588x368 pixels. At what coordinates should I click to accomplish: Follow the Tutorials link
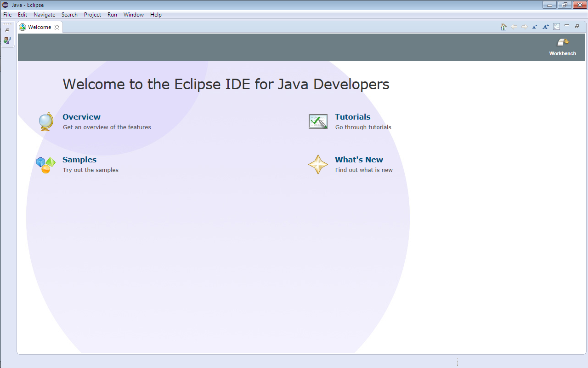point(352,117)
